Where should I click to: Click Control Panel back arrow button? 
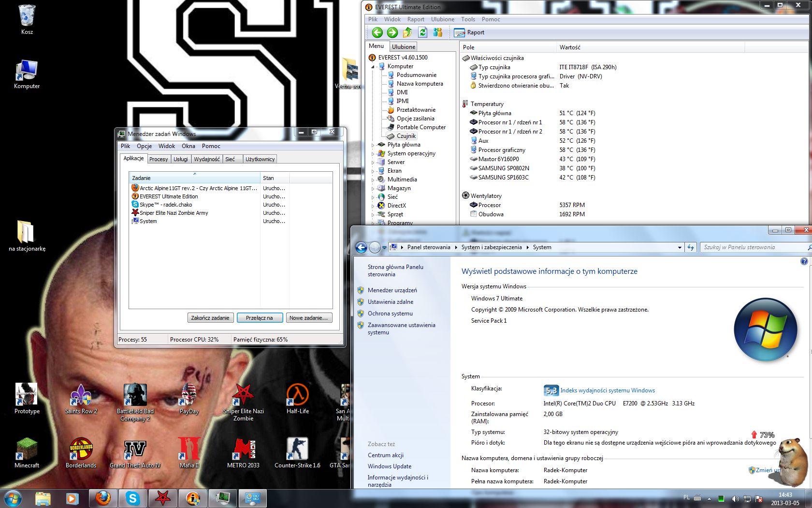pos(361,247)
